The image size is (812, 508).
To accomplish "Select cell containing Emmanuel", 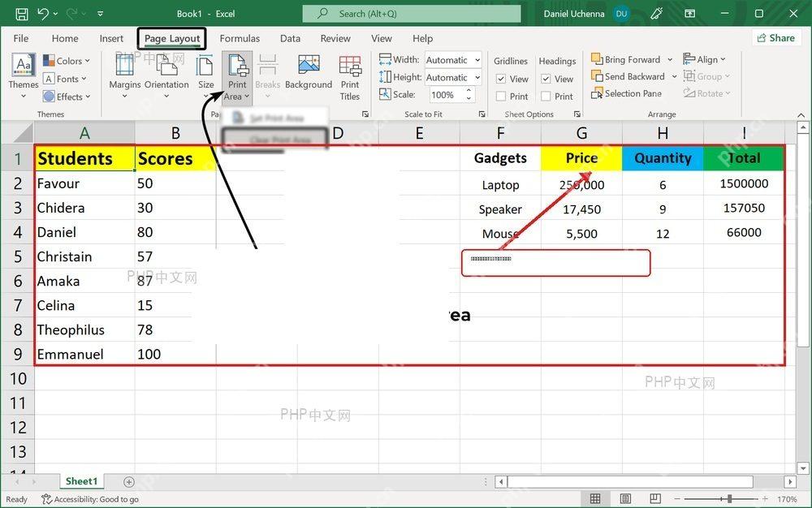I will pyautogui.click(x=85, y=355).
